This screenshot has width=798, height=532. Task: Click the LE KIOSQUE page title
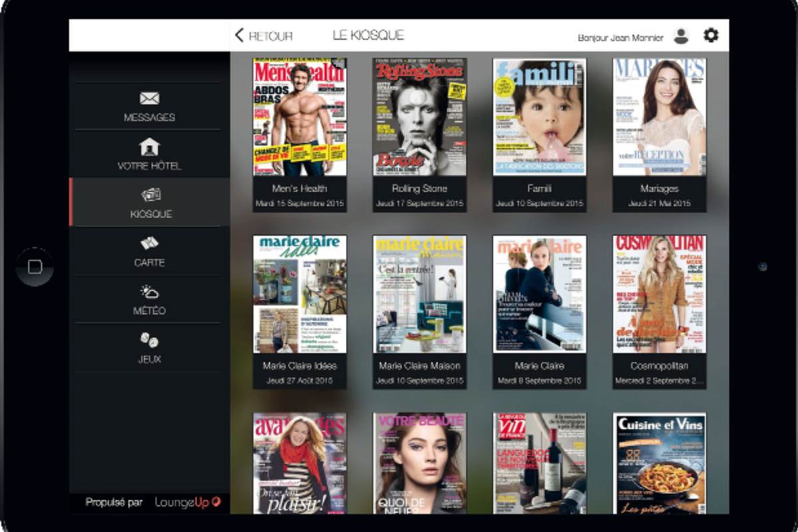coord(368,35)
